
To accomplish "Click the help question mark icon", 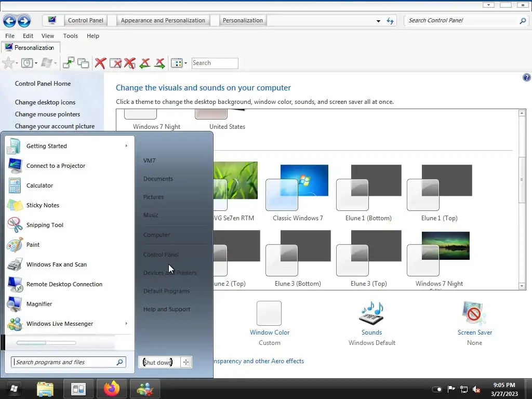I will pyautogui.click(x=526, y=77).
